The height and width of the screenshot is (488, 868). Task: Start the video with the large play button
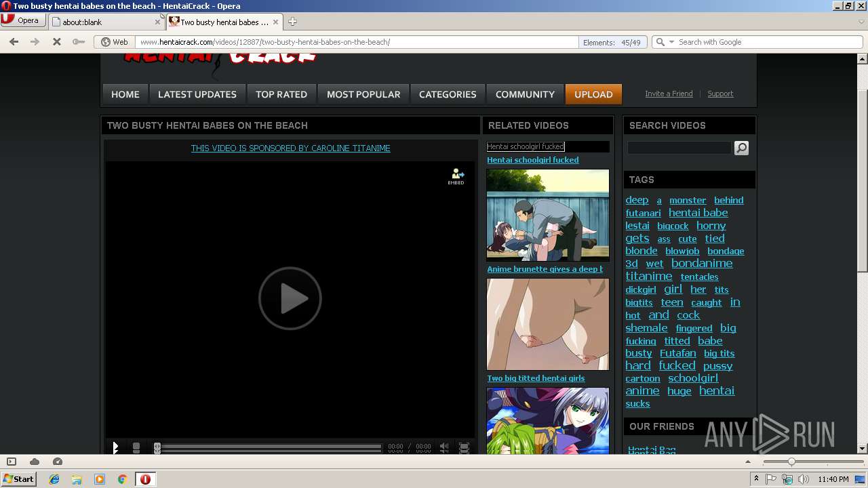click(290, 298)
